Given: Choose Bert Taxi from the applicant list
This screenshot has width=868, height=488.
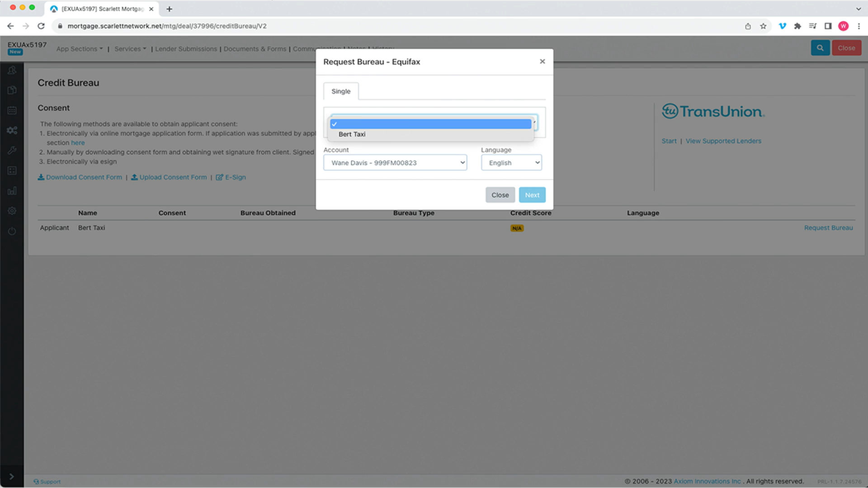Looking at the screenshot, I should click(x=430, y=134).
